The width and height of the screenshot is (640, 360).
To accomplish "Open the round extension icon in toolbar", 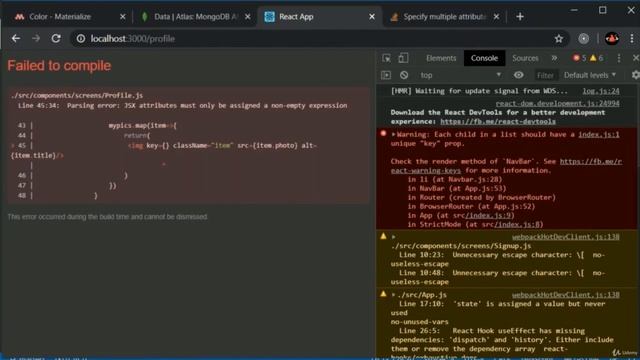I will [x=584, y=38].
